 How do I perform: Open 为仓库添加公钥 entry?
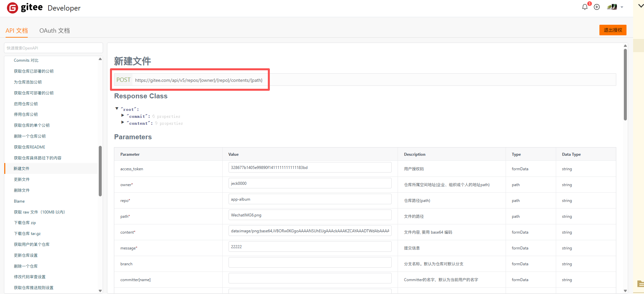(28, 82)
